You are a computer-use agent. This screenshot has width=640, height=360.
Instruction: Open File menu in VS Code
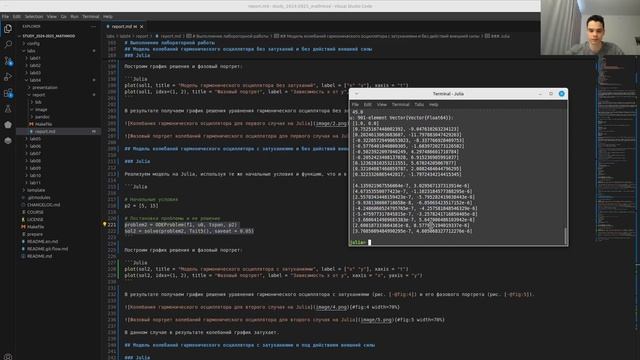(5, 17)
